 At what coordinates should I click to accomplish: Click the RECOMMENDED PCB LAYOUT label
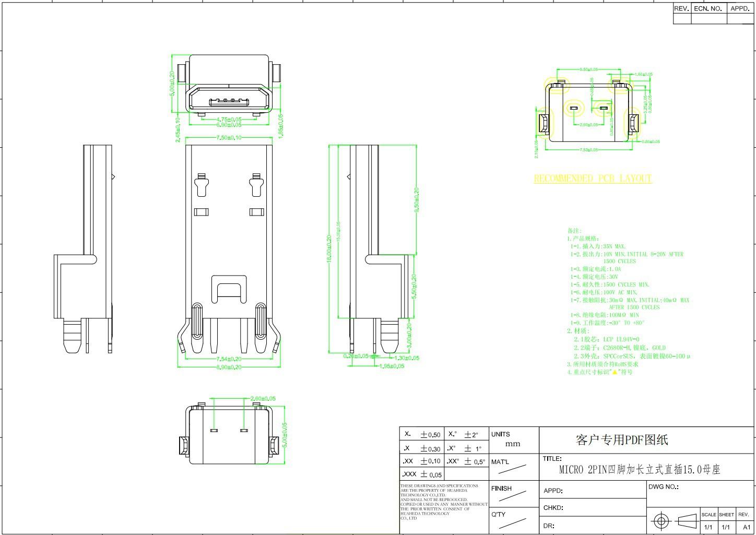[592, 179]
